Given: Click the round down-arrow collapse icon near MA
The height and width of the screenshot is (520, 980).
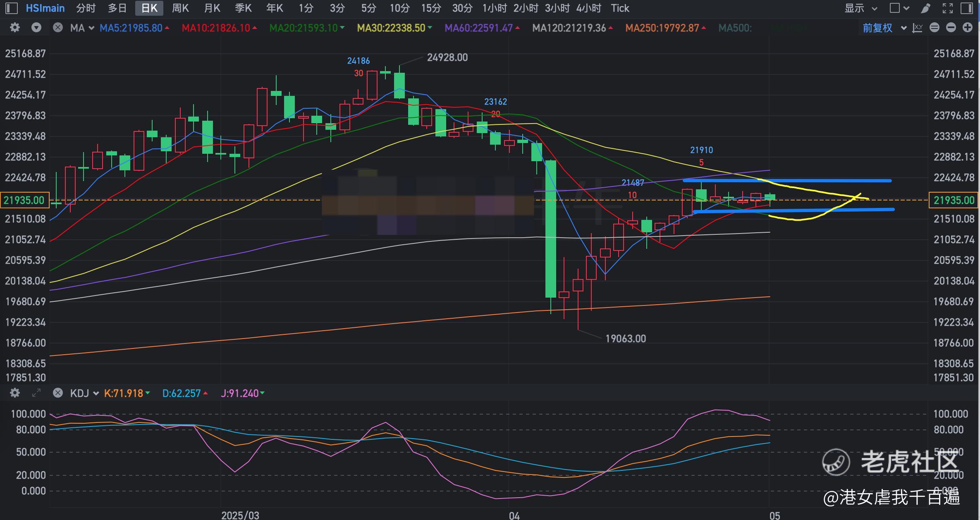Looking at the screenshot, I should click(x=36, y=28).
